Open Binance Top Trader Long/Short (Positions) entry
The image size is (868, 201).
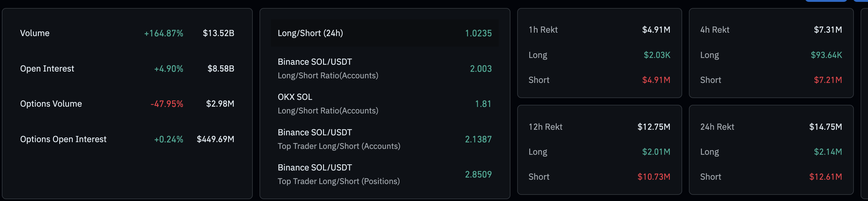[x=338, y=174]
